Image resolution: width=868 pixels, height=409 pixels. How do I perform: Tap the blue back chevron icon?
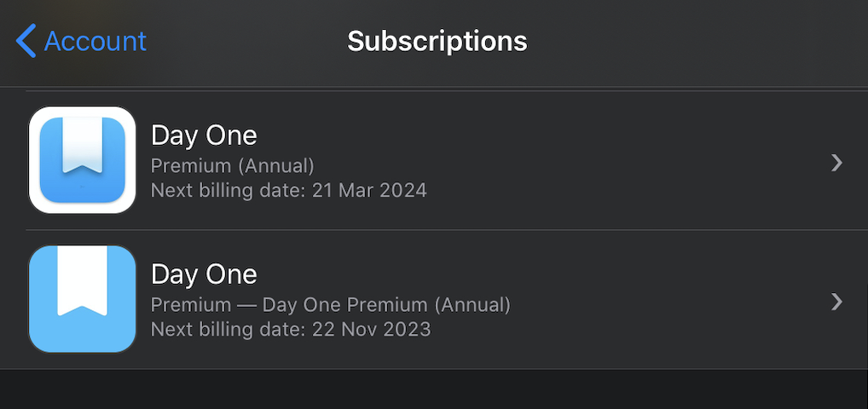26,41
